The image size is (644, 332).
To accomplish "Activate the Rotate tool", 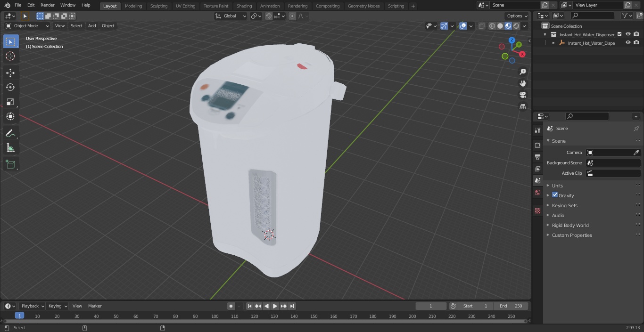I will [10, 87].
